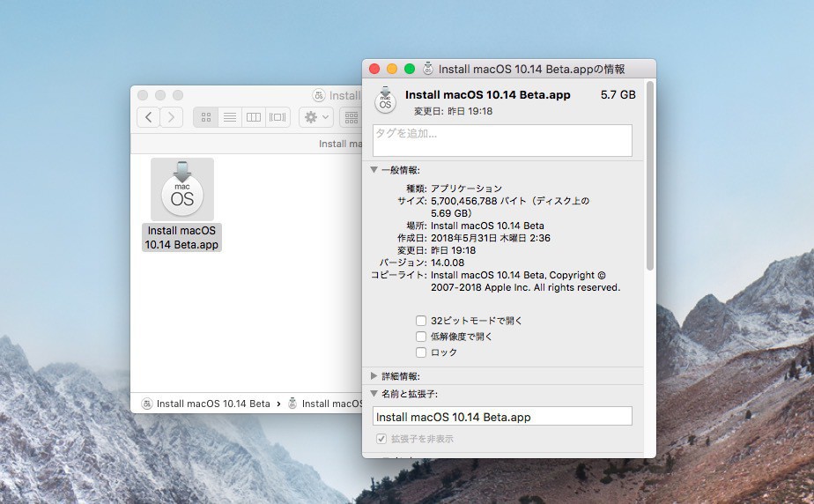Viewport: 814px width, 504px height.
Task: Switch Finder to column view
Action: point(254,117)
